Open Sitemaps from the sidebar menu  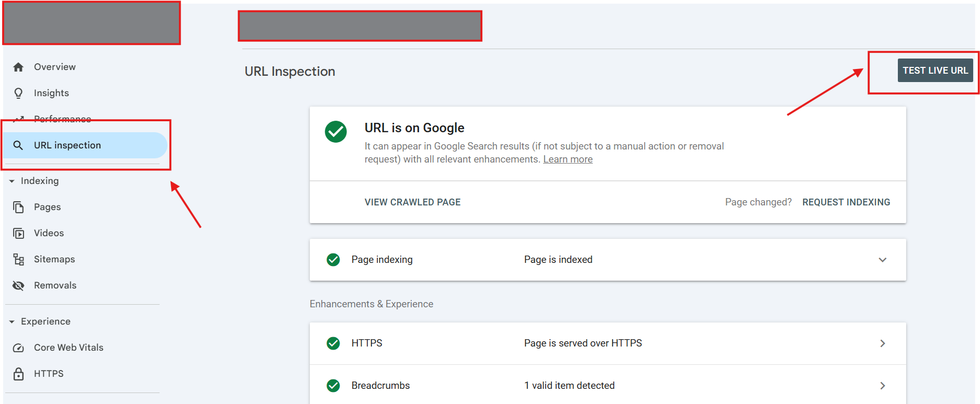coord(54,259)
